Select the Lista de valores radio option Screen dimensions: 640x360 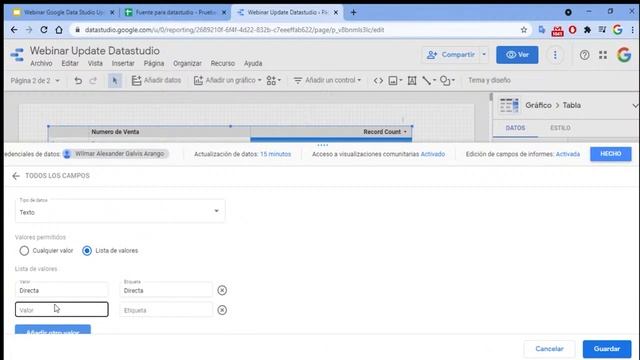[87, 251]
